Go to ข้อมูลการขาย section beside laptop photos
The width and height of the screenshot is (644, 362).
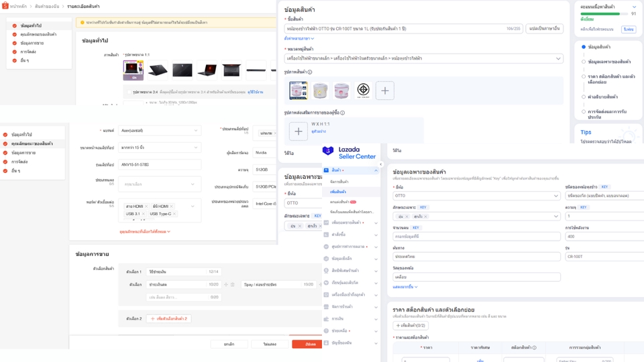32,43
